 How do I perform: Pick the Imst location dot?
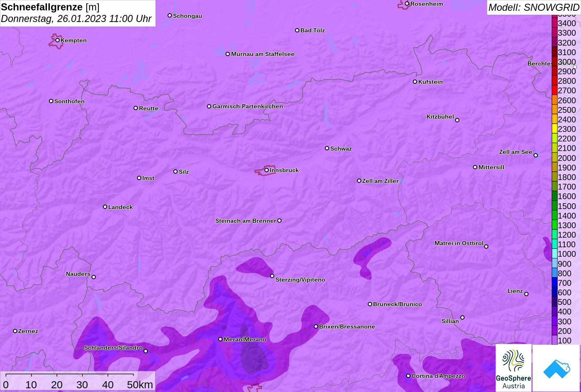click(139, 178)
